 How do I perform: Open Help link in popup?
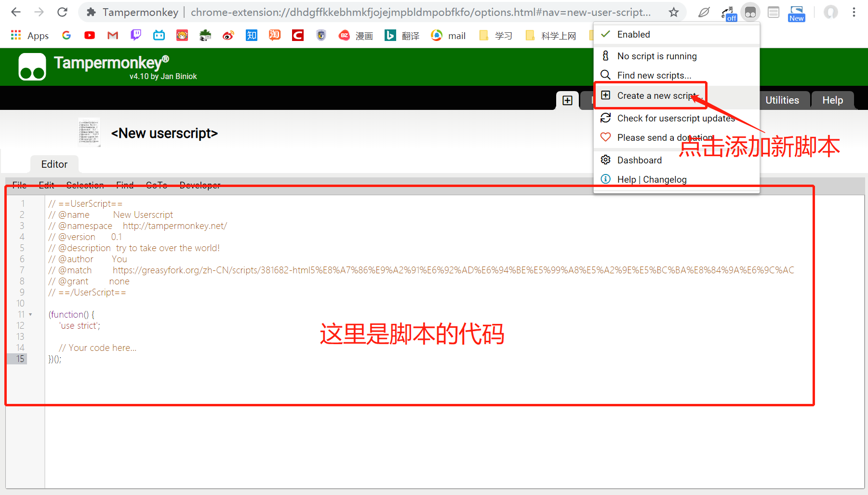[x=627, y=179]
